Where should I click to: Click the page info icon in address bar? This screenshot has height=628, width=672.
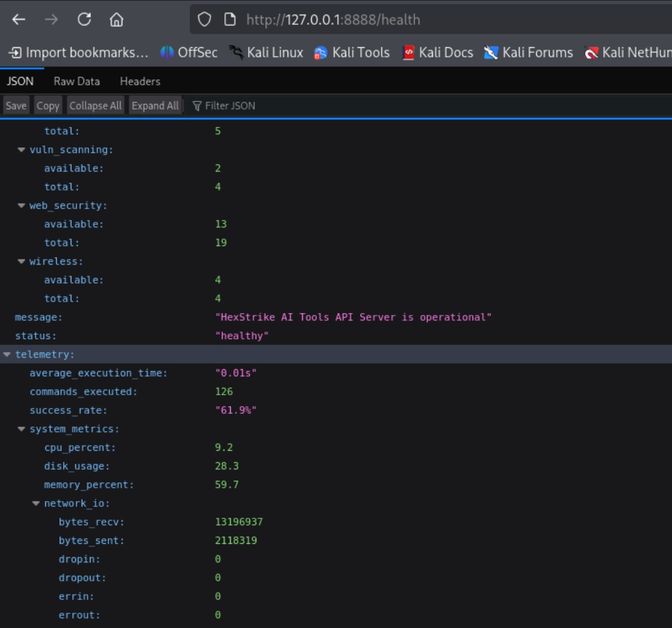pyautogui.click(x=230, y=20)
